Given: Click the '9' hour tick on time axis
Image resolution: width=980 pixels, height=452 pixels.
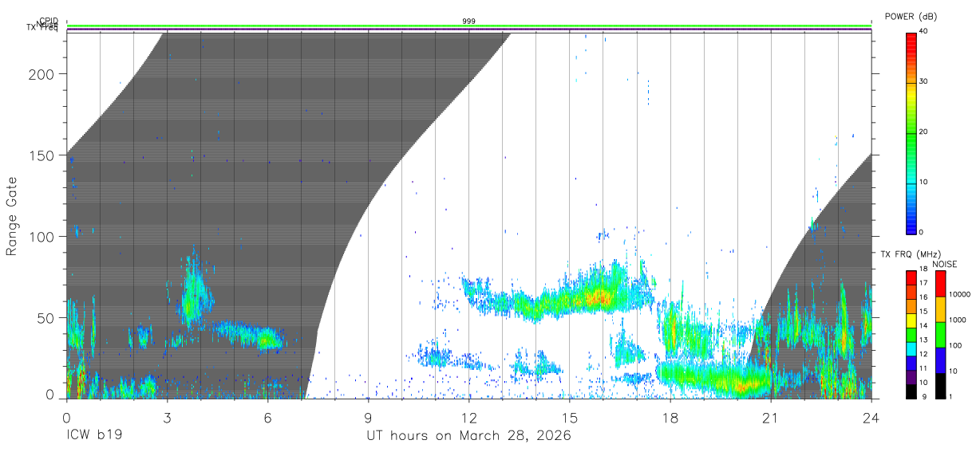Looking at the screenshot, I should pos(368,417).
